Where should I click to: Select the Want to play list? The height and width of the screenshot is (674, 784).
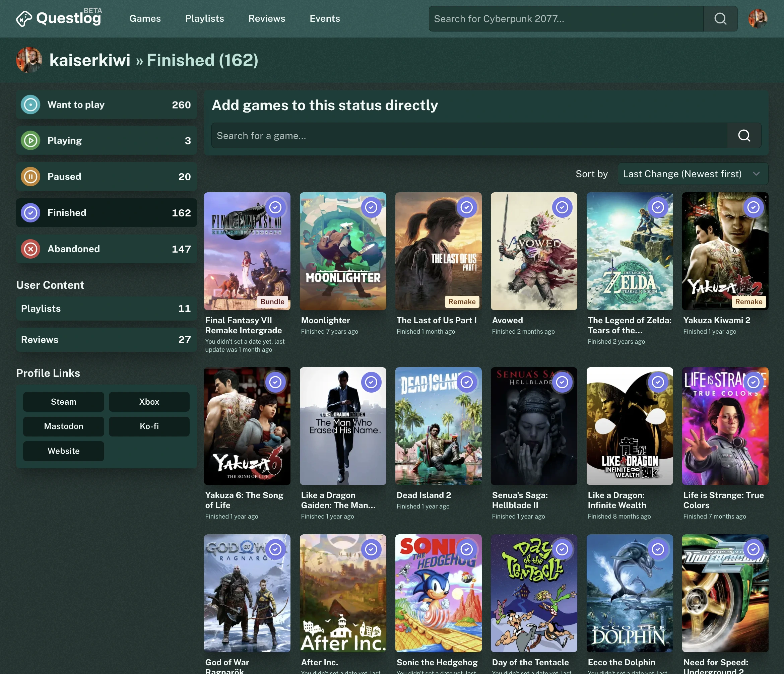[x=106, y=105]
